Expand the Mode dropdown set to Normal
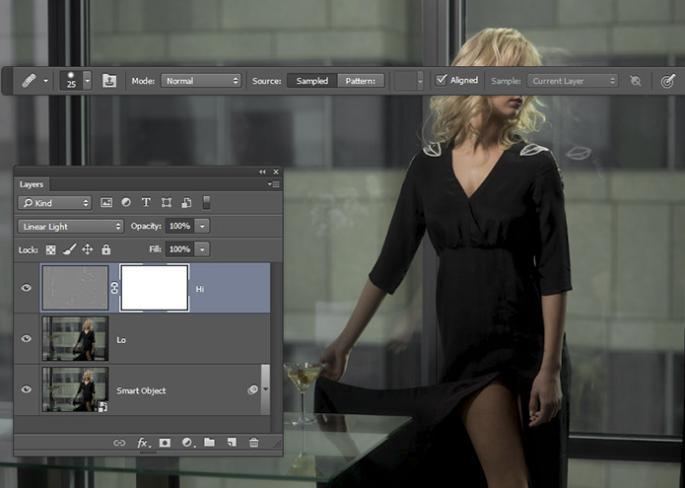The image size is (685, 488). [x=200, y=80]
